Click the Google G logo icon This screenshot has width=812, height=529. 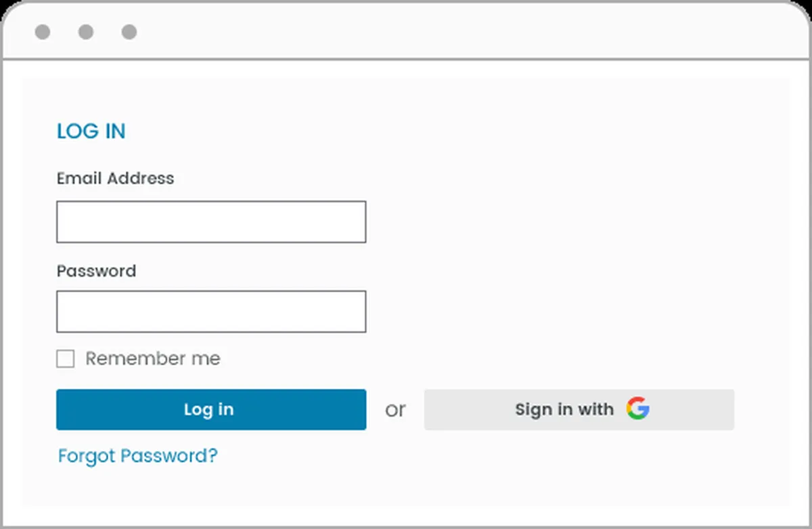pyautogui.click(x=637, y=409)
